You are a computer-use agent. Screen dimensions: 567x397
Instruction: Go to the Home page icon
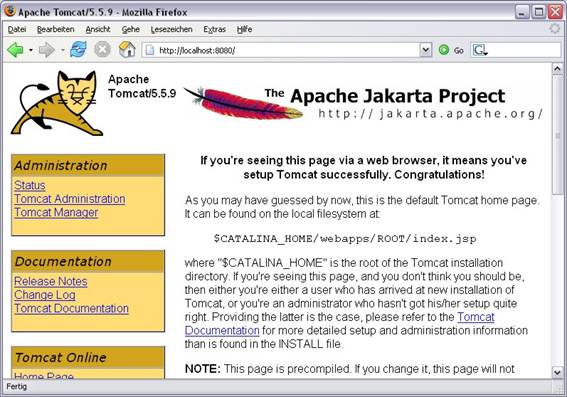[127, 49]
